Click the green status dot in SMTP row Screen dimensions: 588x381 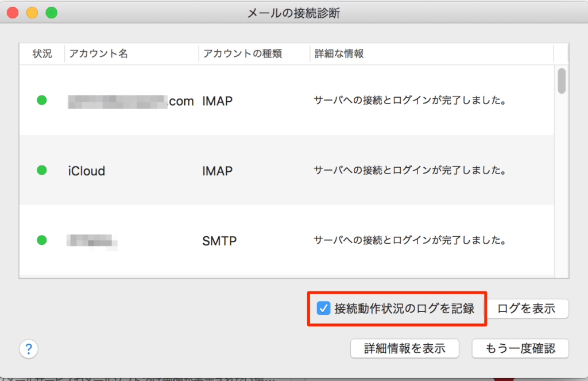point(41,240)
